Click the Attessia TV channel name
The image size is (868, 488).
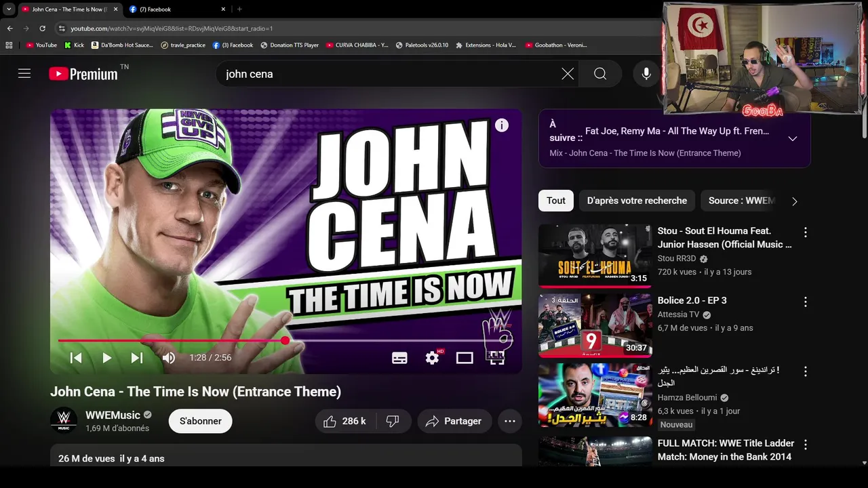[x=678, y=314]
